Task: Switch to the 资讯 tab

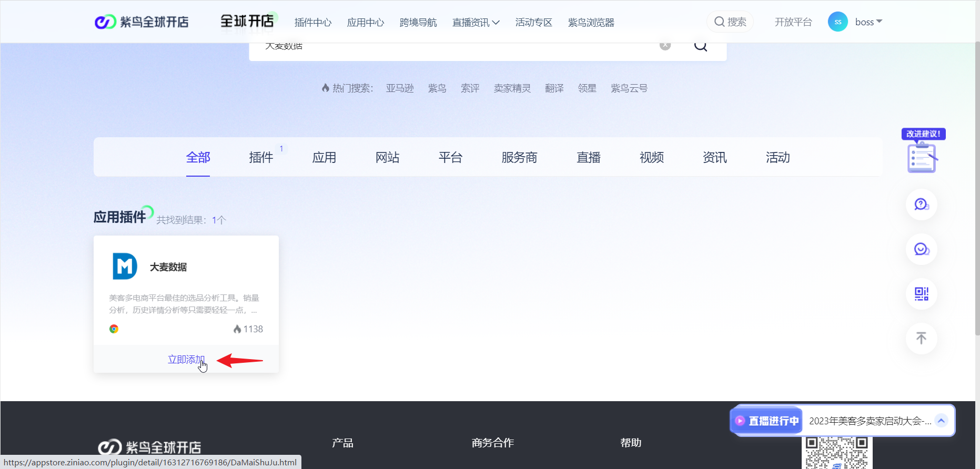Action: (x=715, y=157)
